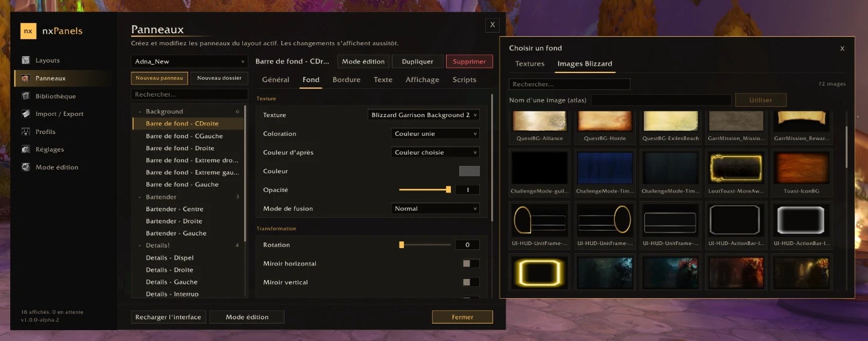Click the Panneaux sidebar icon
The height and width of the screenshot is (341, 868).
click(25, 78)
